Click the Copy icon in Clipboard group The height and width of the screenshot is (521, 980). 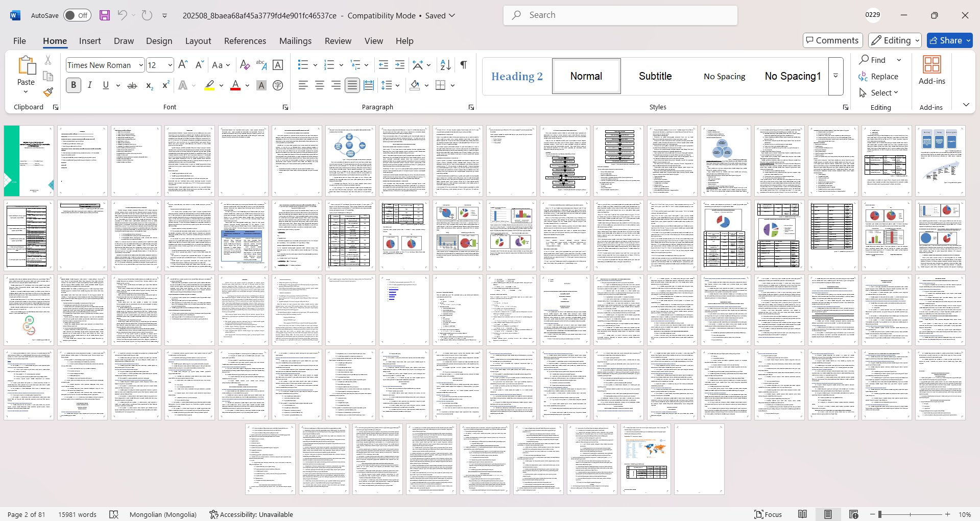tap(48, 76)
